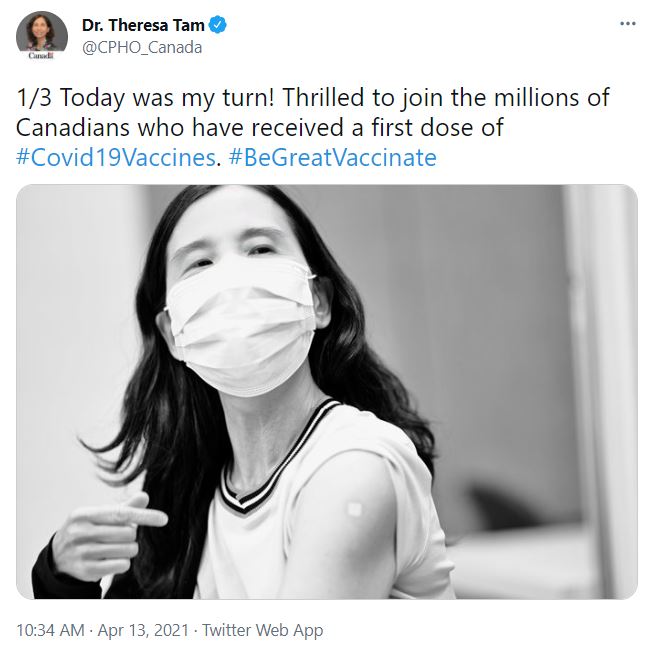This screenshot has height=649, width=650.
Task: Click the 'Today was my turn!' sentence
Action: (x=167, y=98)
